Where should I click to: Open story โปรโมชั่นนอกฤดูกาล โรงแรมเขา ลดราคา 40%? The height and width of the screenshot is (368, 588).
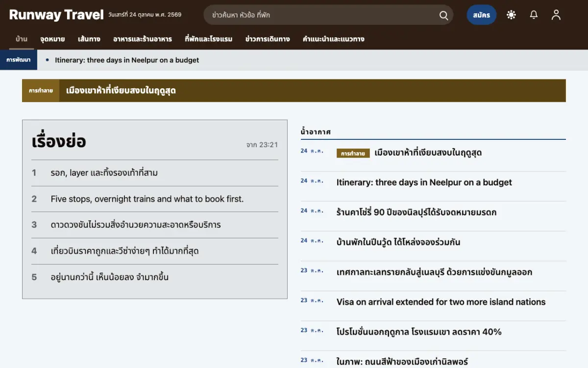[x=419, y=332]
